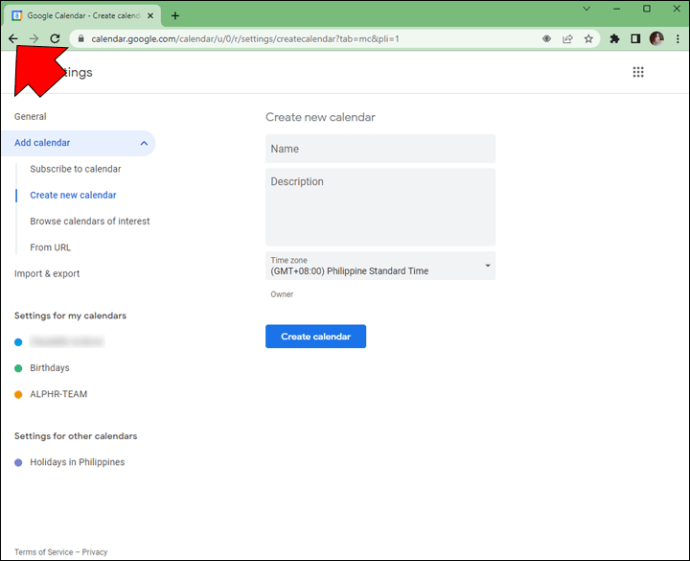The width and height of the screenshot is (690, 561).
Task: Click the browser back arrow
Action: [x=13, y=39]
